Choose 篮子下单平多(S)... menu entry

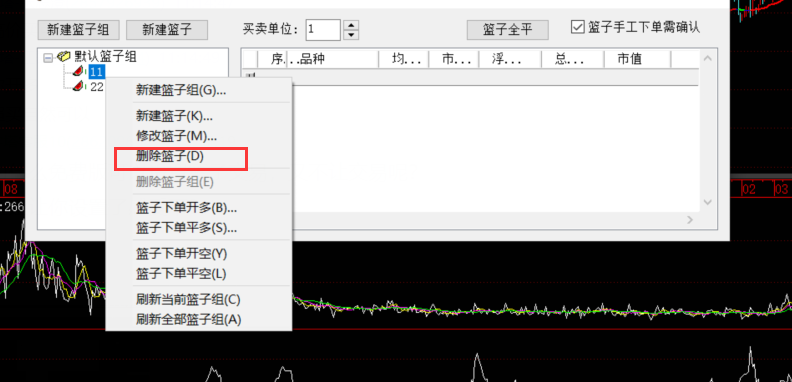(199, 228)
